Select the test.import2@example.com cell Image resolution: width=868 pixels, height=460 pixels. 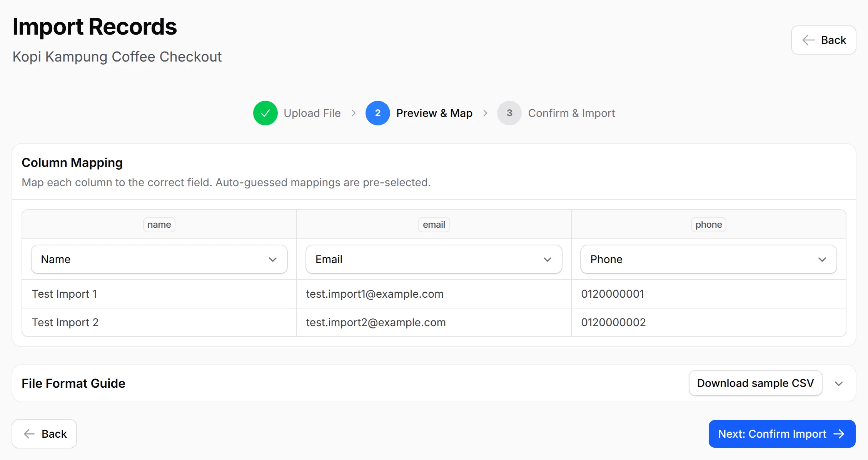(x=434, y=322)
